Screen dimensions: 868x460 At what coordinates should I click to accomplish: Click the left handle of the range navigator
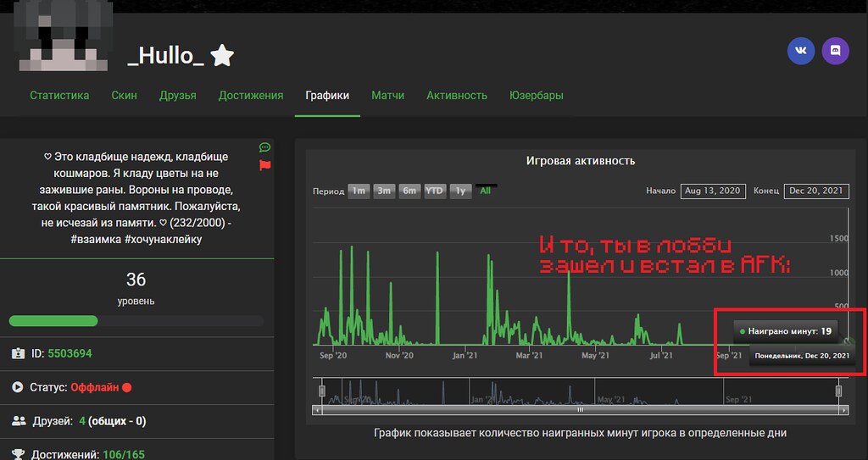pyautogui.click(x=321, y=391)
